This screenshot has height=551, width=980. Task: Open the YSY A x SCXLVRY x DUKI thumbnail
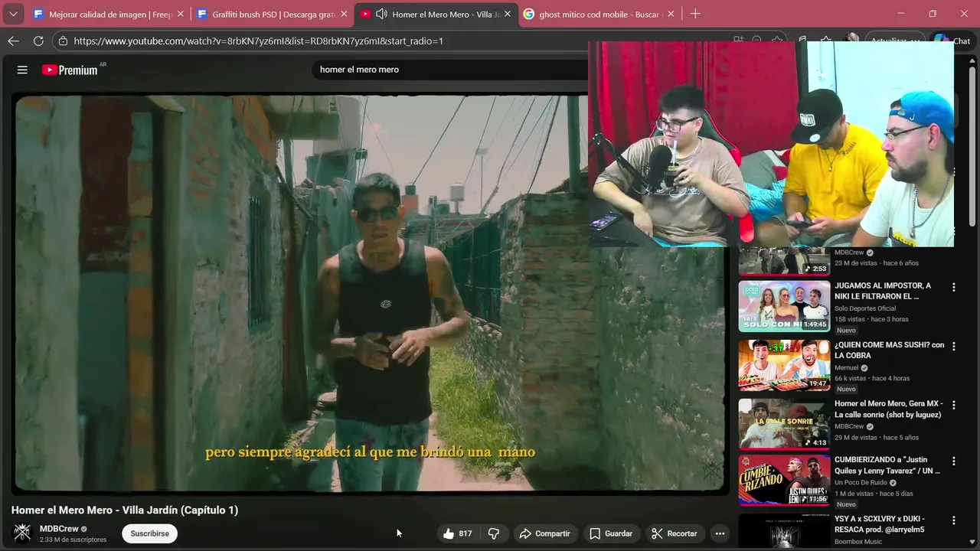tap(784, 530)
